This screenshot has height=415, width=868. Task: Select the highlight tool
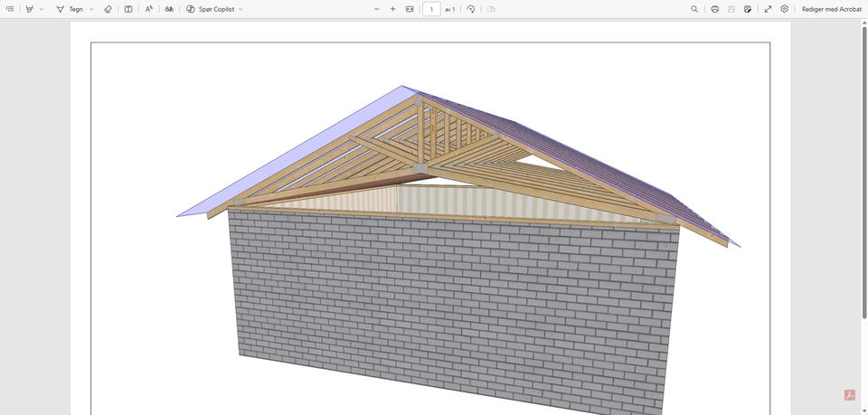coord(30,9)
